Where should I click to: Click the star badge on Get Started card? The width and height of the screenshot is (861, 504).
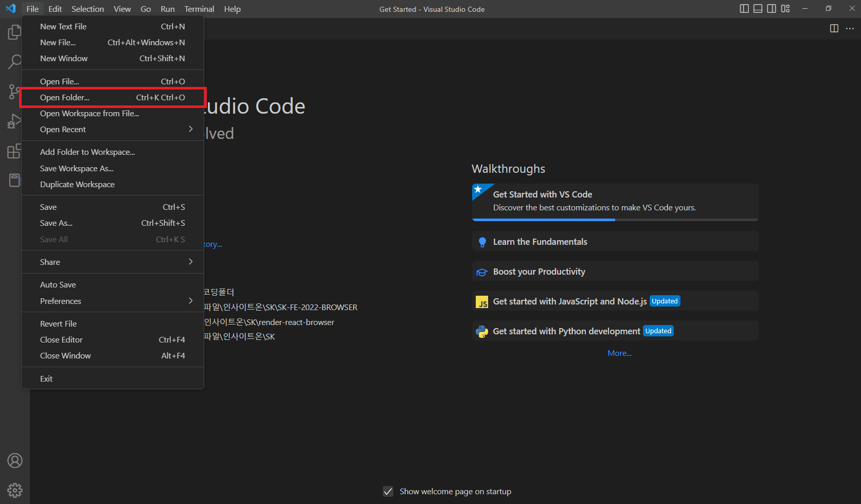click(478, 190)
